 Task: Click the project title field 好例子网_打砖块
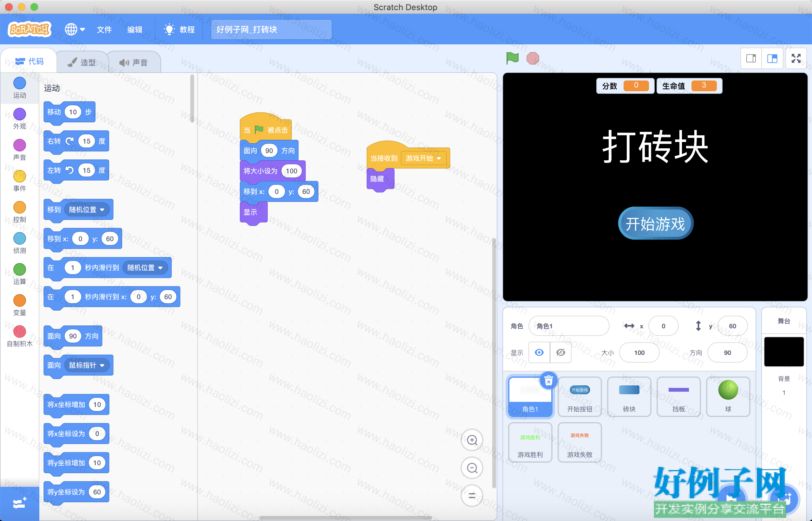point(271,29)
